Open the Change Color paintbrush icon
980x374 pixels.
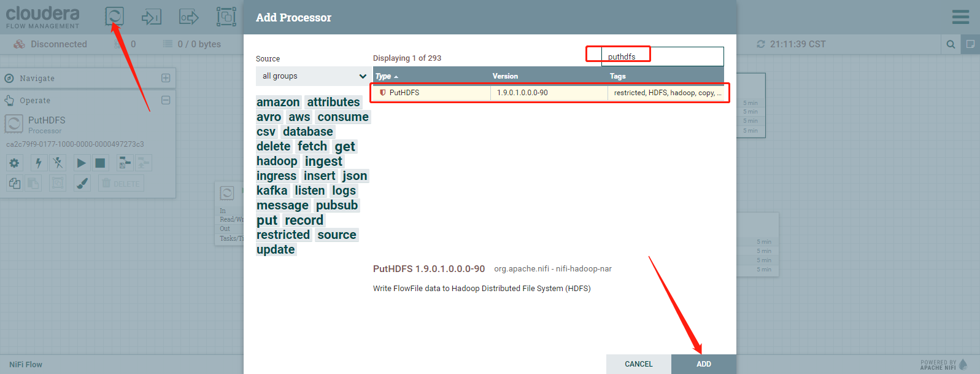[x=82, y=183]
